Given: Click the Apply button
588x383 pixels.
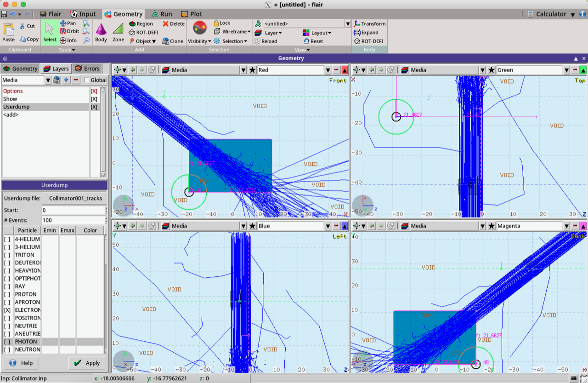Looking at the screenshot, I should [x=87, y=363].
